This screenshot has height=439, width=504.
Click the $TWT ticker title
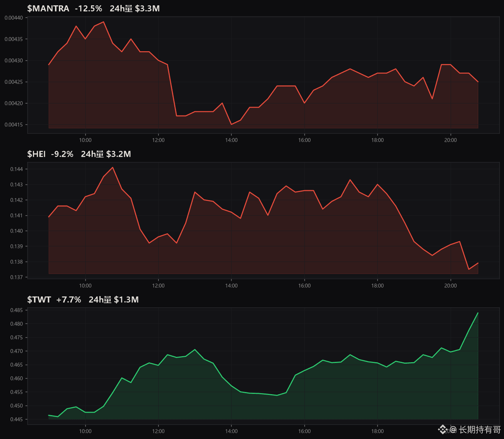(x=39, y=300)
